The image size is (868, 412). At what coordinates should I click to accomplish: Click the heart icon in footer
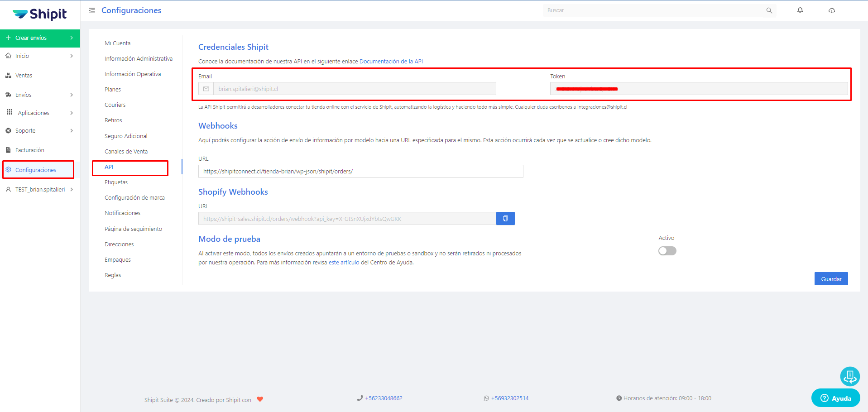coord(260,399)
